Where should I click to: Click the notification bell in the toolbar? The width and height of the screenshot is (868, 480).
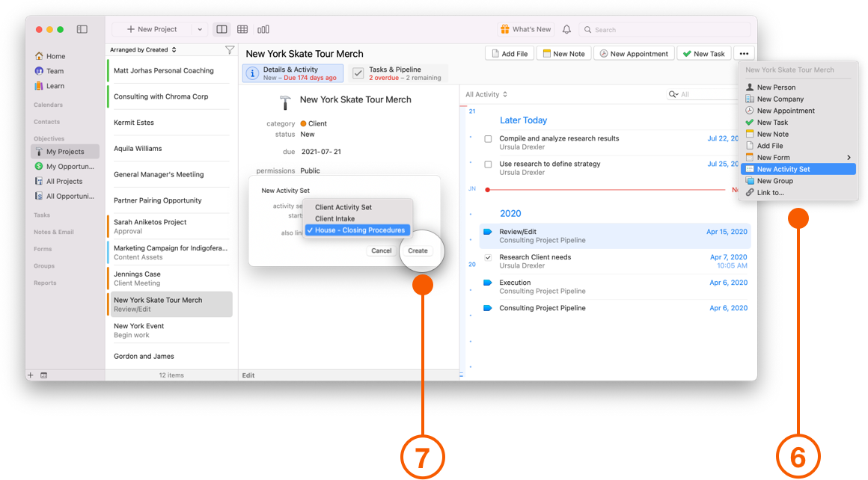(566, 29)
